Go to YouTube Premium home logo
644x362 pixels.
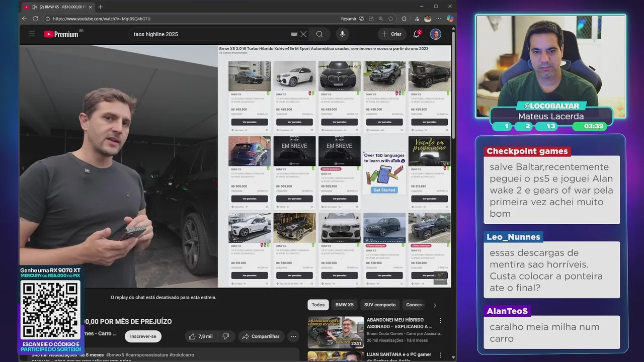pos(61,34)
